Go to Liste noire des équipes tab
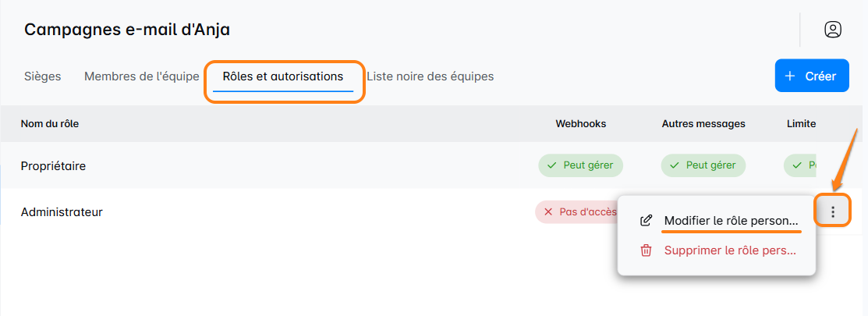The width and height of the screenshot is (868, 316). 430,76
